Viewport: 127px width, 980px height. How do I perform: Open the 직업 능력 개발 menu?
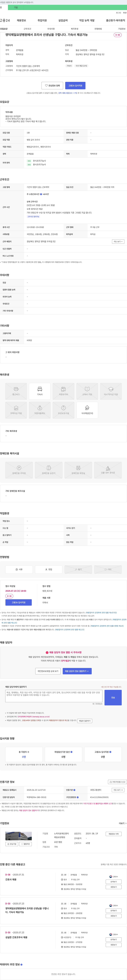(87, 21)
